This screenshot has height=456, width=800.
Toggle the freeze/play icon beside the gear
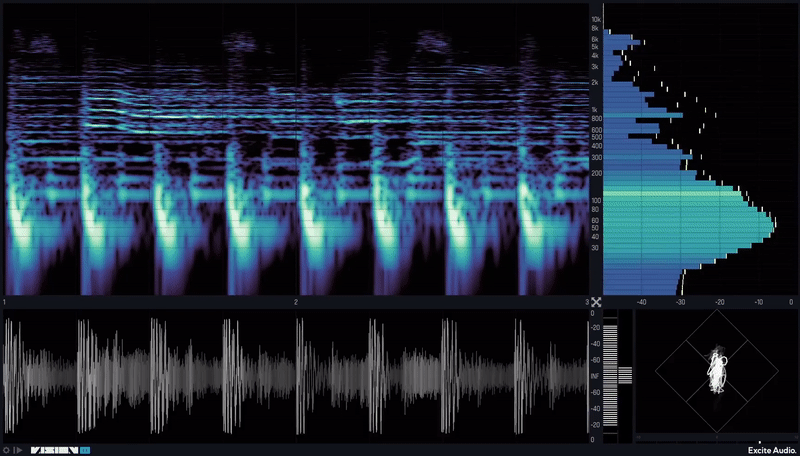(x=18, y=450)
